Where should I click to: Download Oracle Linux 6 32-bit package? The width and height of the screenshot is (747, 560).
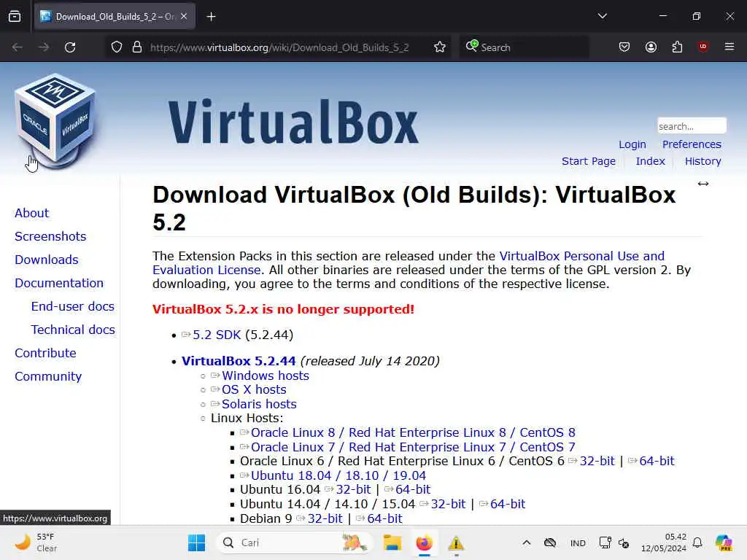597,461
